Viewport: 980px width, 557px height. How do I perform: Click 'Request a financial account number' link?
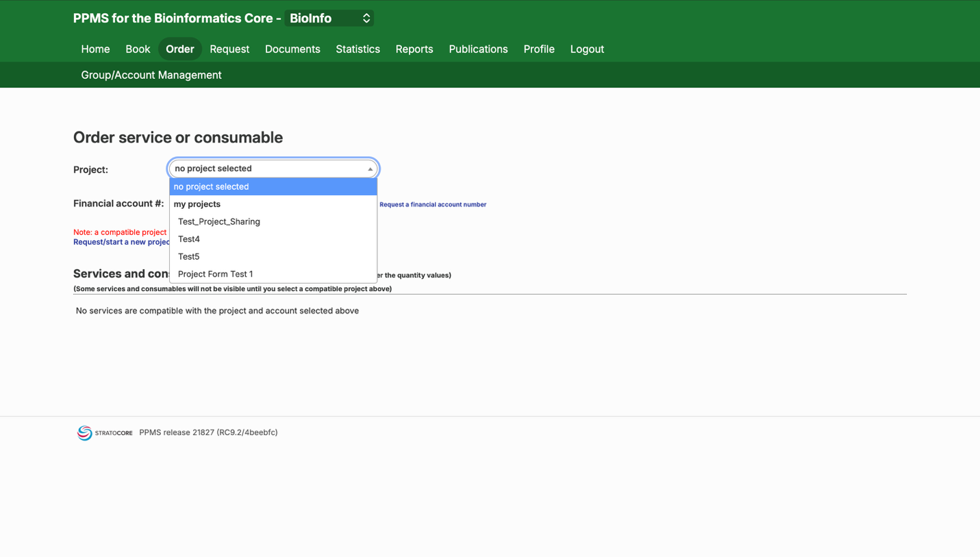click(433, 205)
